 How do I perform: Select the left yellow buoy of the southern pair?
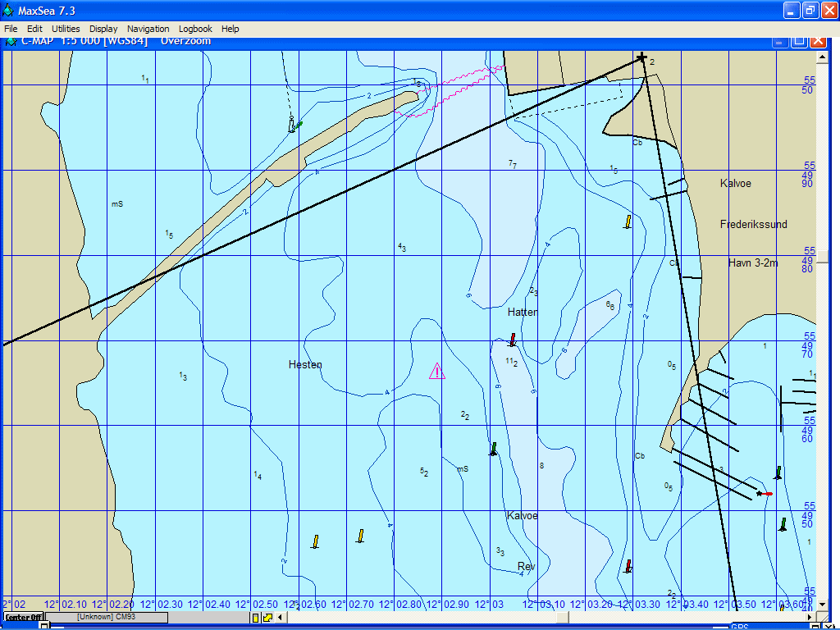click(x=316, y=541)
